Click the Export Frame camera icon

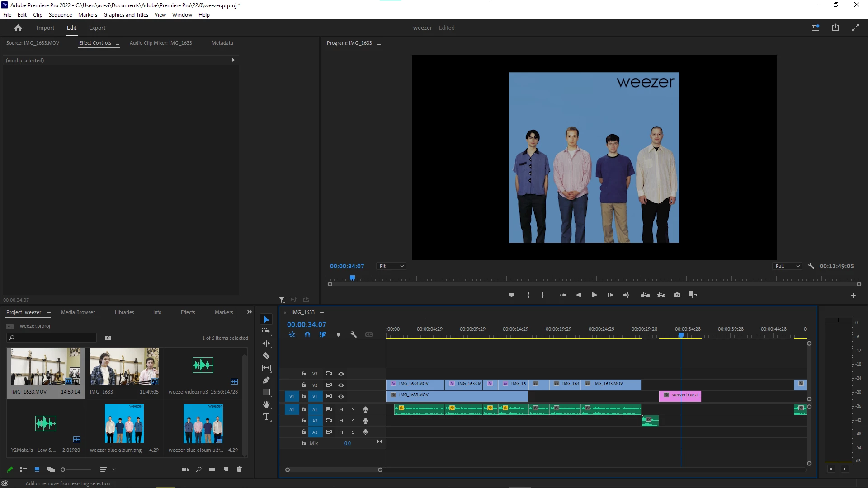677,295
